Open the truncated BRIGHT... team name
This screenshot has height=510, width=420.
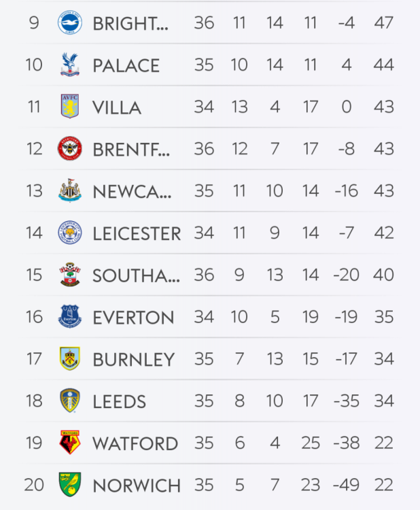point(130,24)
